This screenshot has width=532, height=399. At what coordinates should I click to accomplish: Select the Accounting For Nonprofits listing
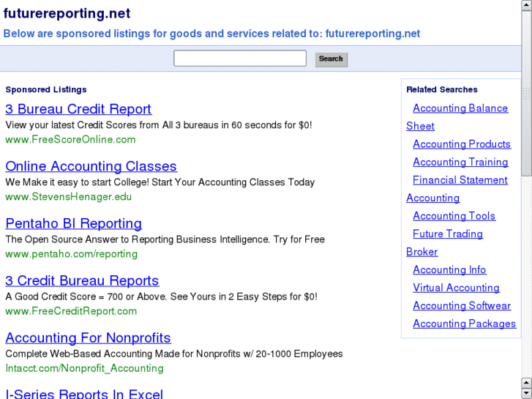(88, 338)
